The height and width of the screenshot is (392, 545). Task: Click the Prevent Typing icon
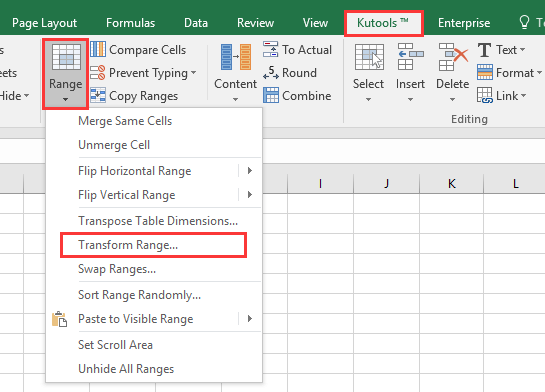98,73
